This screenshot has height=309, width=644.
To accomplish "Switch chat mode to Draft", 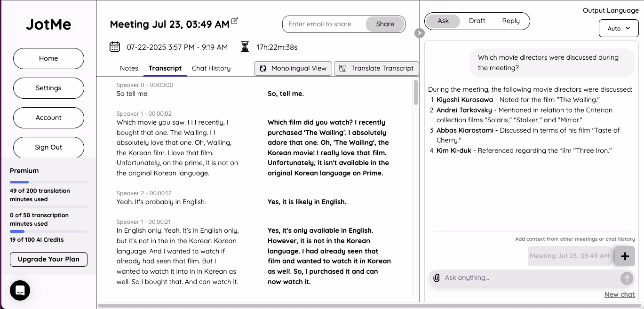I will [477, 21].
